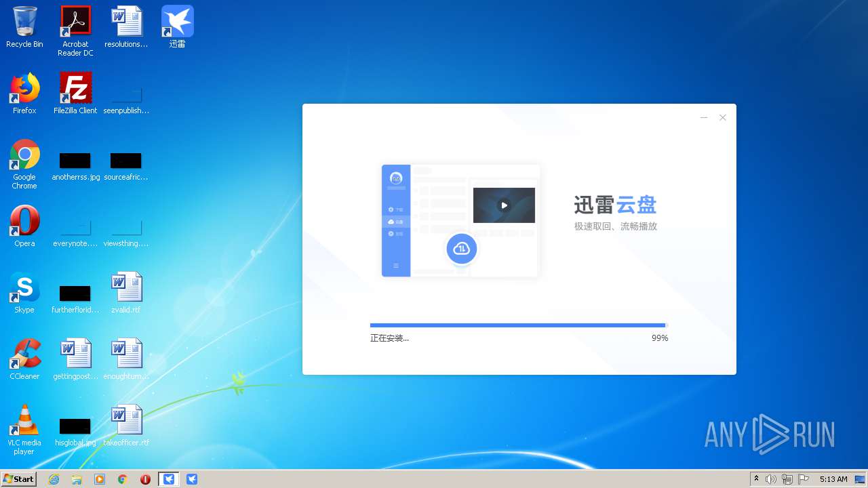Click the 正在安装... status text
Viewport: 868px width, 488px height.
pyautogui.click(x=390, y=338)
